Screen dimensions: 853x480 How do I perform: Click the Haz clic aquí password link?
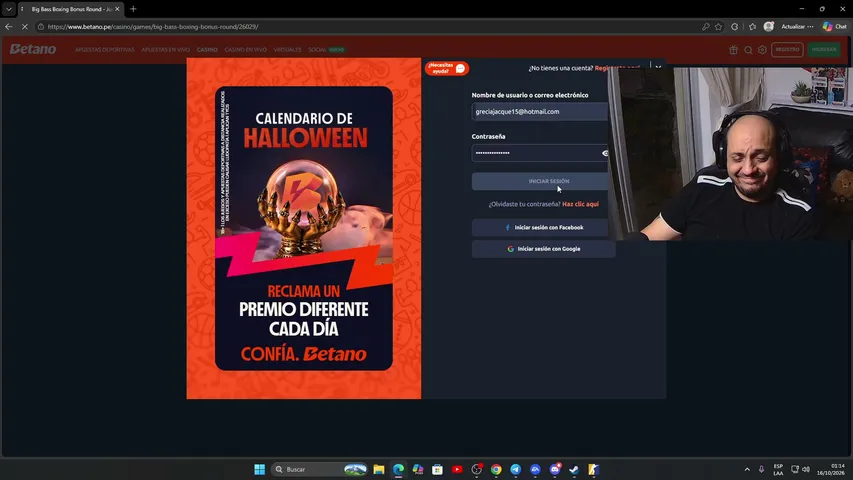(580, 204)
